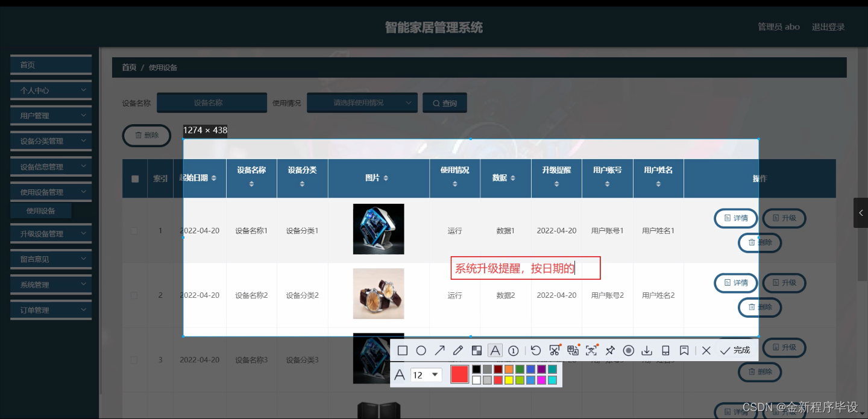Expand the 用户管理 sidebar menu
This screenshot has width=868, height=419.
51,115
